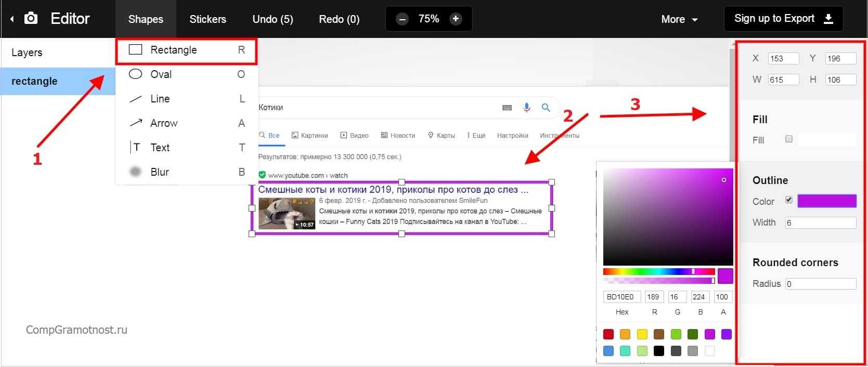
Task: Open the Stickers menu
Action: point(208,19)
